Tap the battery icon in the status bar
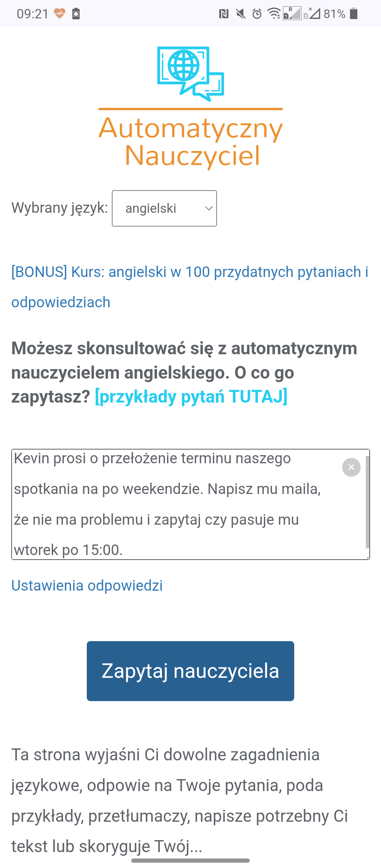This screenshot has width=381, height=868. [354, 14]
